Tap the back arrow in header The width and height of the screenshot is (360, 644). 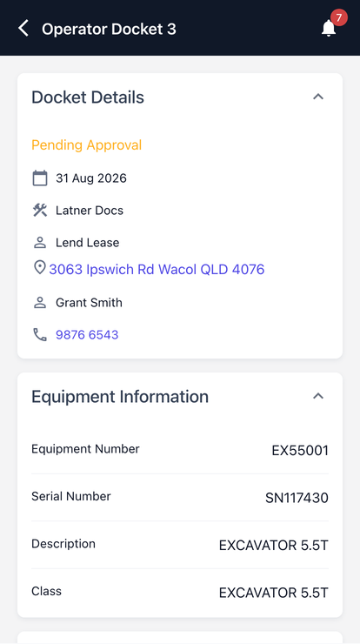[x=23, y=29]
